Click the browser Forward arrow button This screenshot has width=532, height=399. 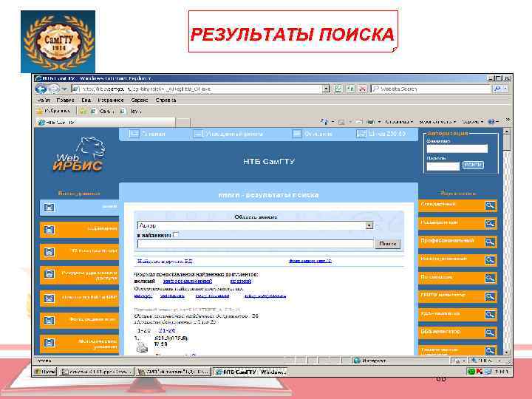(54, 89)
